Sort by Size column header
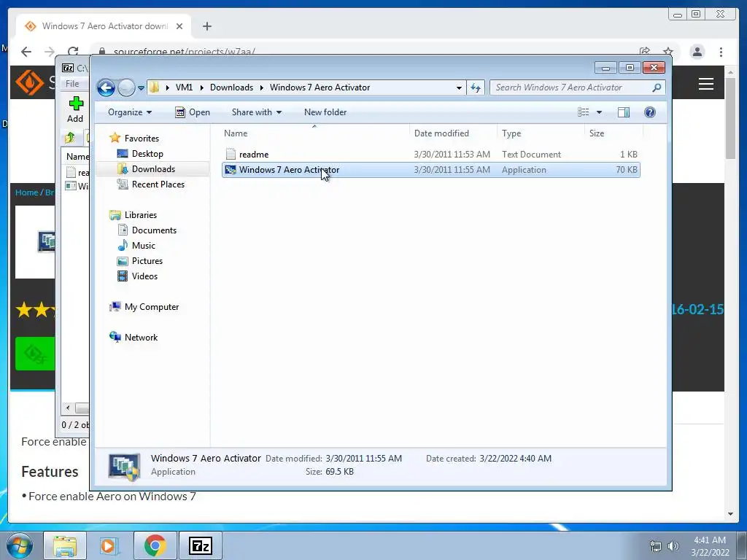Viewport: 747px width, 560px height. point(614,133)
